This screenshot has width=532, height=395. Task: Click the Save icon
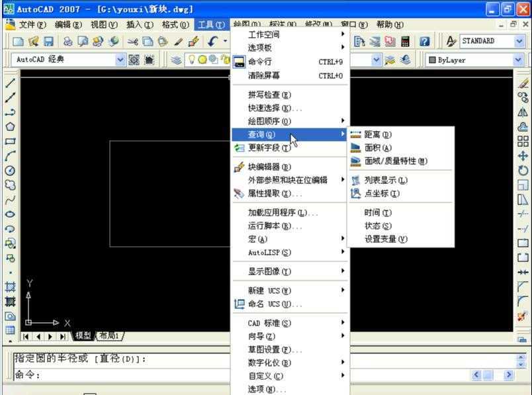(x=48, y=42)
